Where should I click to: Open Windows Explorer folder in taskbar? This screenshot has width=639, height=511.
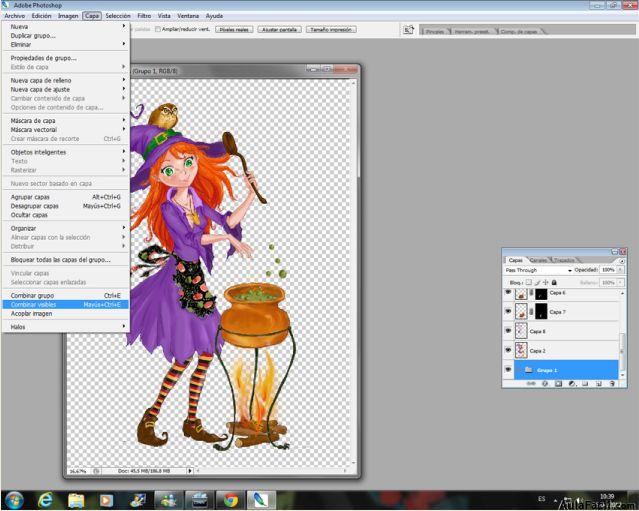(76, 500)
